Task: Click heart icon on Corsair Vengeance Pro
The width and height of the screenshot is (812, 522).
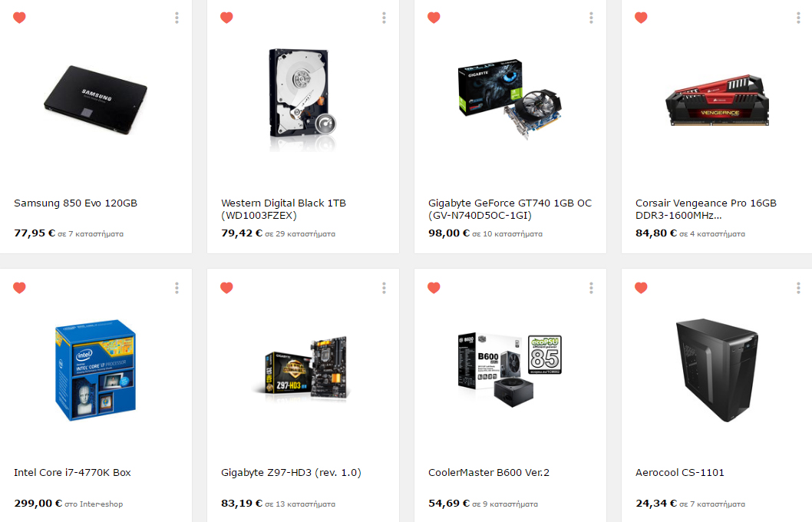Action: (x=641, y=18)
